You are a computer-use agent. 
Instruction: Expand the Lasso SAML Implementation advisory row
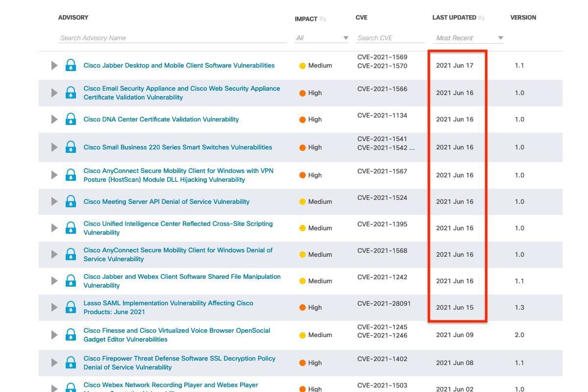point(54,307)
